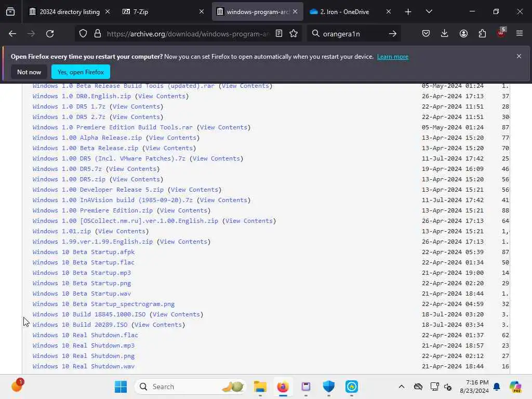Open Windows 10 Real Shutdown.flac
532x399 pixels.
(x=85, y=335)
